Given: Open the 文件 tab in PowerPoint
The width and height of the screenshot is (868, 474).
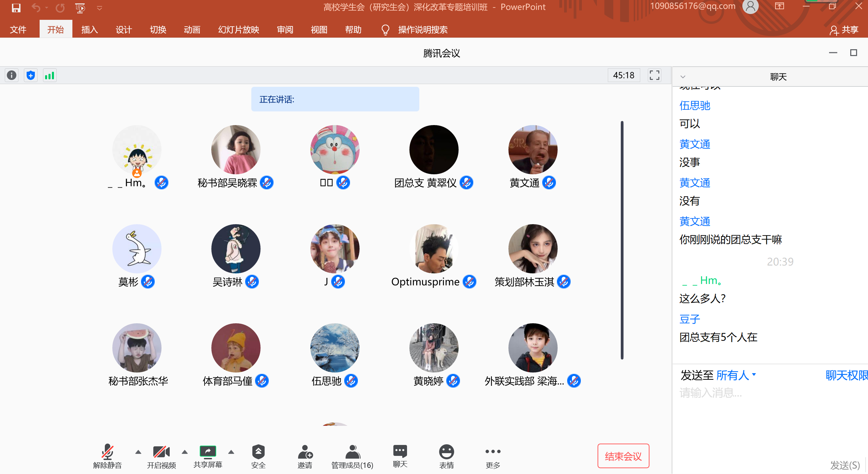Looking at the screenshot, I should point(18,30).
